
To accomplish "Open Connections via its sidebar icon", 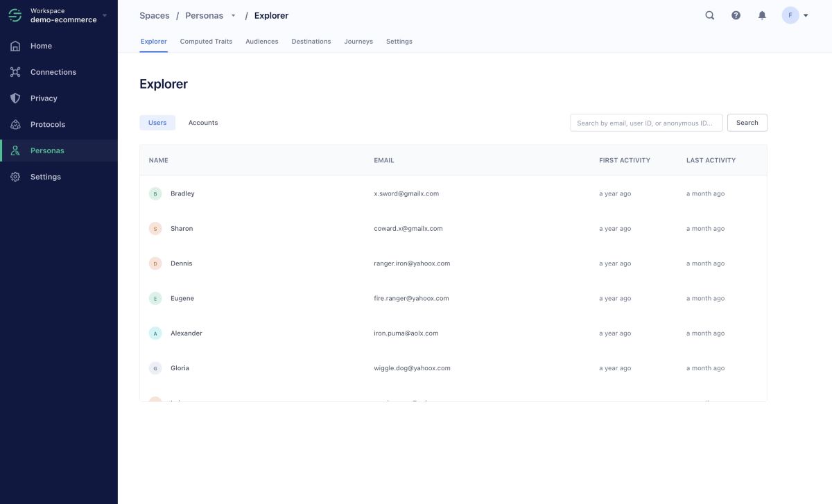I will coord(15,72).
